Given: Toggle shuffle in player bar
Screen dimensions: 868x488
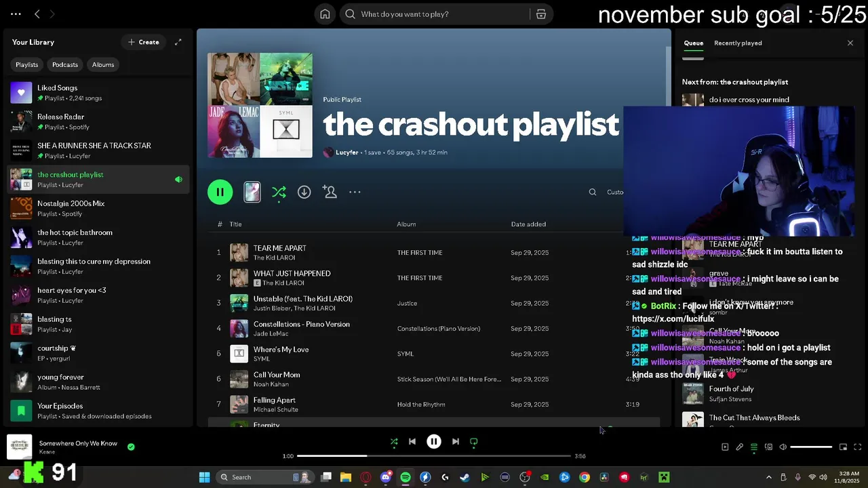Looking at the screenshot, I should click(394, 442).
